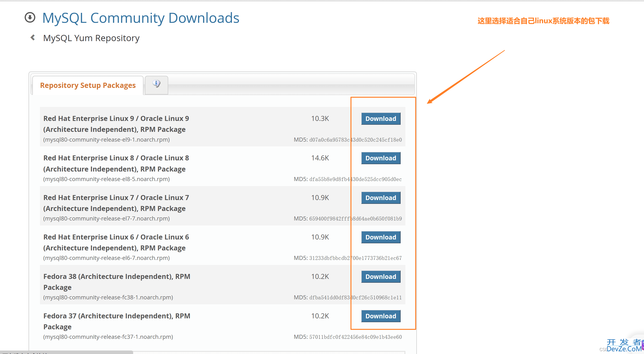
Task: Click the 10.9K size in the Linux 7 row
Action: click(x=320, y=198)
